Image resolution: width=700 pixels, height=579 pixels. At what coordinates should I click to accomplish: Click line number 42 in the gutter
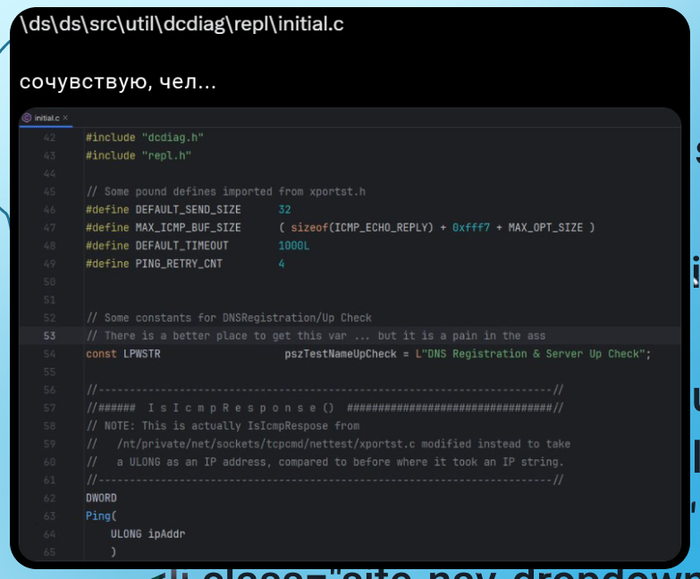click(49, 137)
